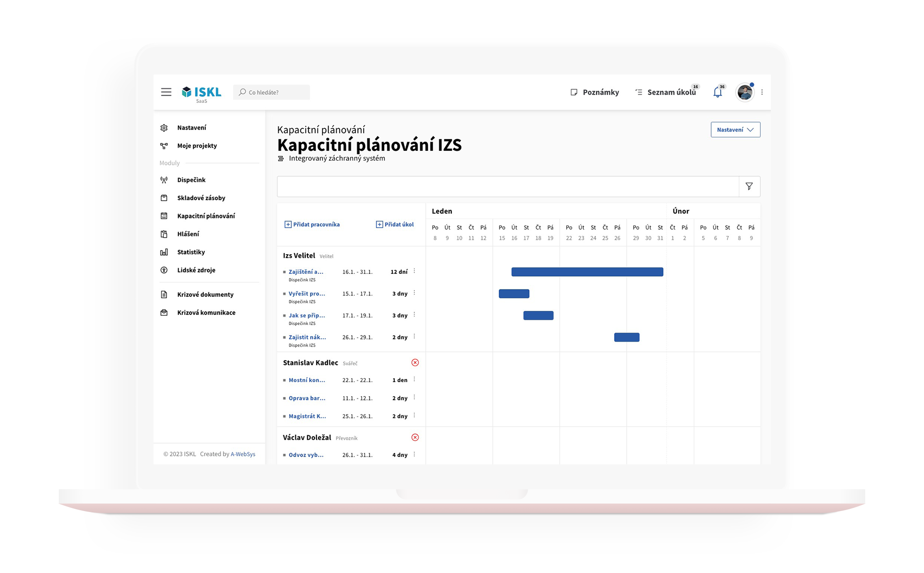Click the 'Integrovaný záchranný systém' subtitle

[337, 159]
